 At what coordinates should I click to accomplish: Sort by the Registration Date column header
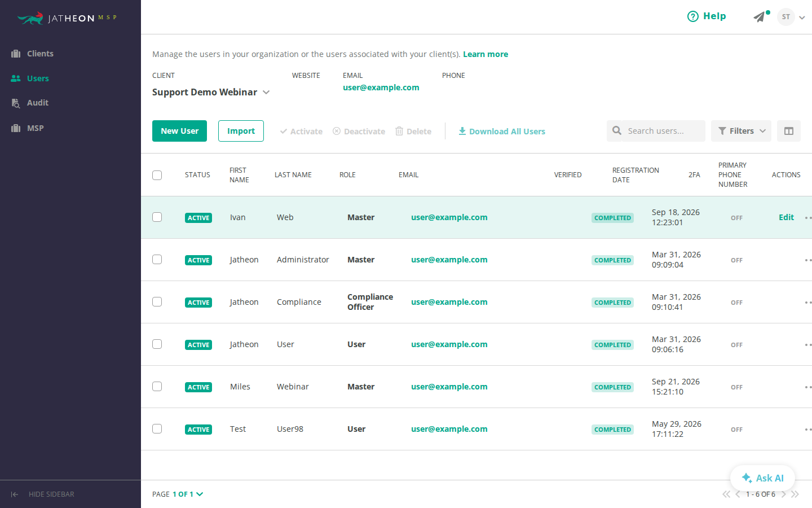click(636, 175)
